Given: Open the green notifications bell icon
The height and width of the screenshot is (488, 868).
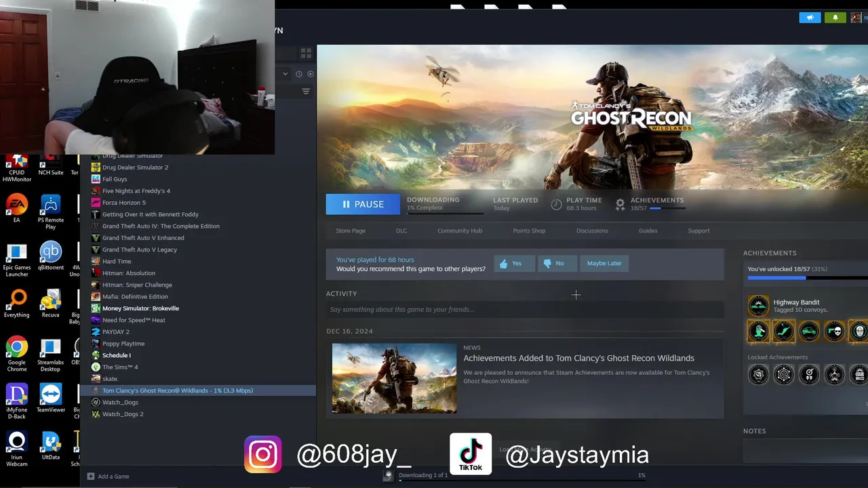Looking at the screenshot, I should (x=835, y=18).
